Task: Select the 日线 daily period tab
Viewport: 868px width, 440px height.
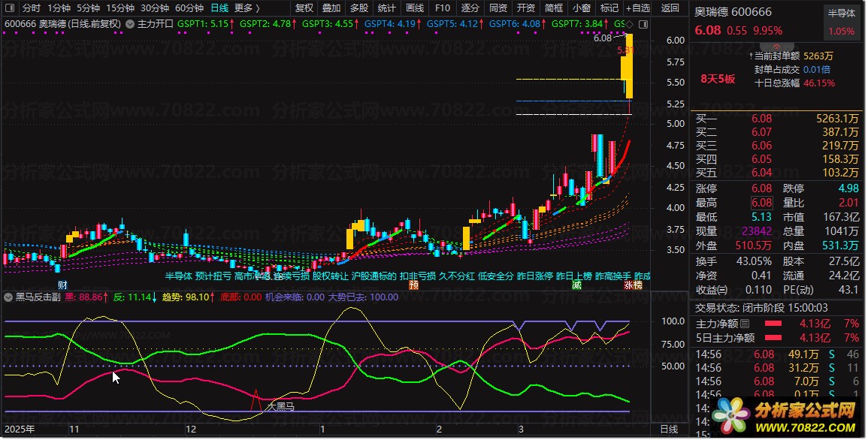Action: (x=219, y=8)
